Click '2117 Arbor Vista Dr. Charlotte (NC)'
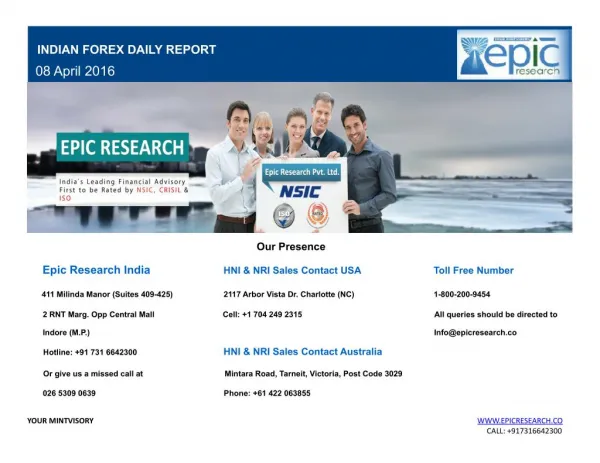The height and width of the screenshot is (463, 600). point(289,294)
